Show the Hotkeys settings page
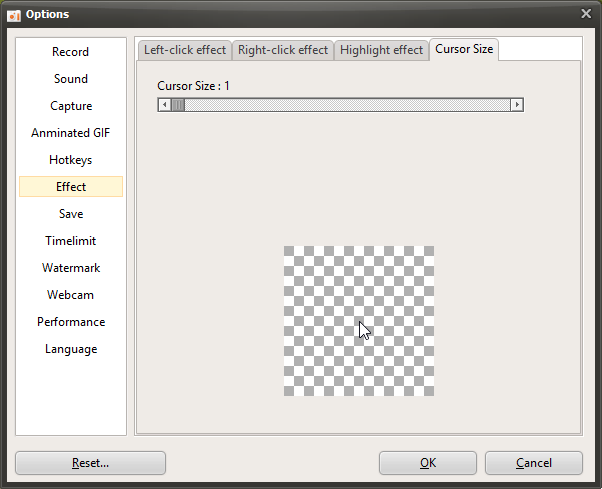Image resolution: width=602 pixels, height=489 pixels. [71, 160]
